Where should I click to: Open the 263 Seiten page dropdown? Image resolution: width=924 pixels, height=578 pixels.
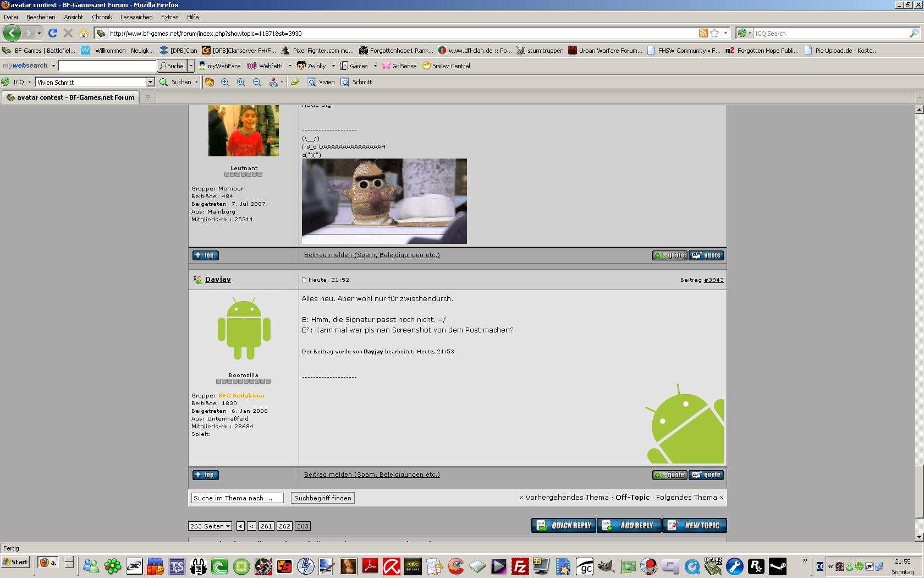(210, 526)
